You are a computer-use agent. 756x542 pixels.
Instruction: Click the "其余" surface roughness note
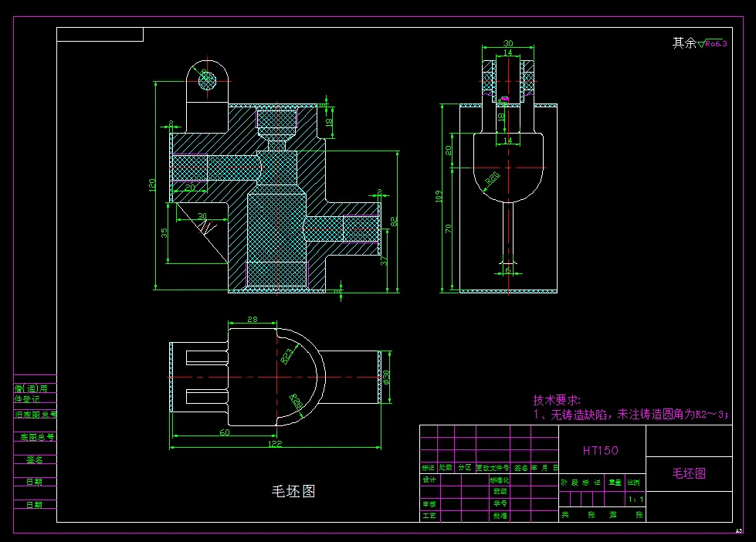coord(684,43)
